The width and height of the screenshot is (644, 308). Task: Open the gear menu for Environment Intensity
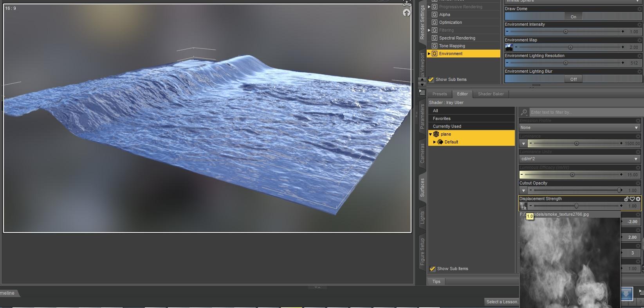tap(639, 24)
